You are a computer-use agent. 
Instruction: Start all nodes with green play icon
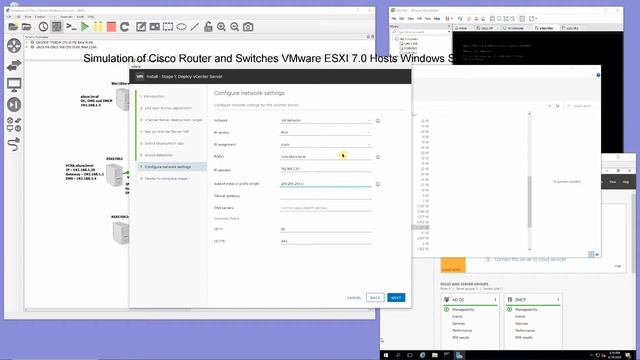[84, 27]
